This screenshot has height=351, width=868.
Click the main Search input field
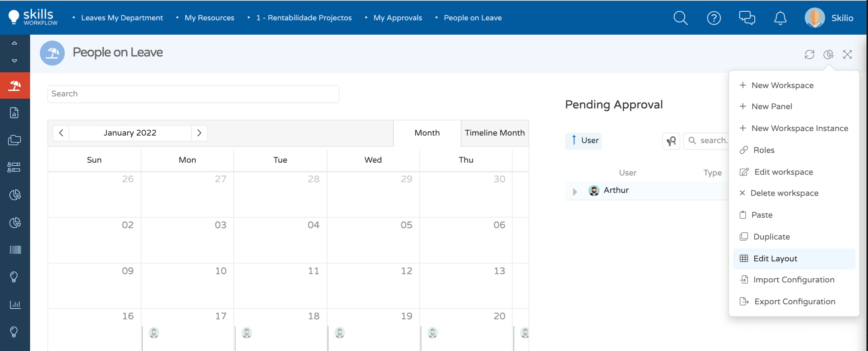coord(193,94)
